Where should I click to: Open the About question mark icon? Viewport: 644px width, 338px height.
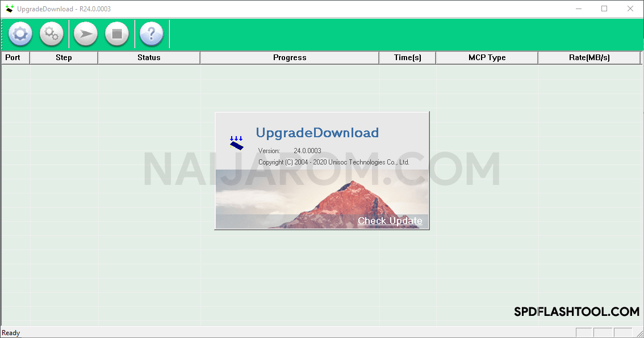(151, 33)
